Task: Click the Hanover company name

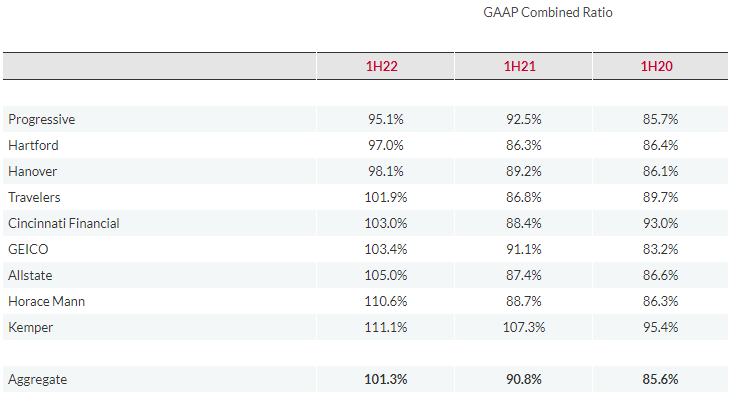Action: click(x=32, y=171)
